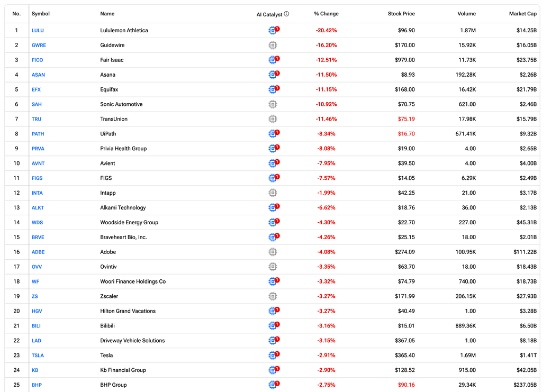Click the gray AI Catalyst chip icon for Adobe
This screenshot has height=392, width=542.
pos(273,252)
